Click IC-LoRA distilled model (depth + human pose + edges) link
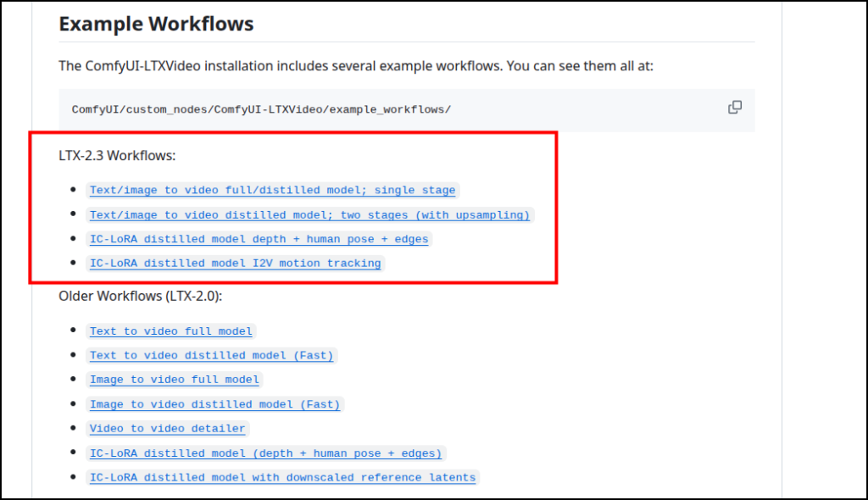Screen dimensions: 868x500 (265, 453)
